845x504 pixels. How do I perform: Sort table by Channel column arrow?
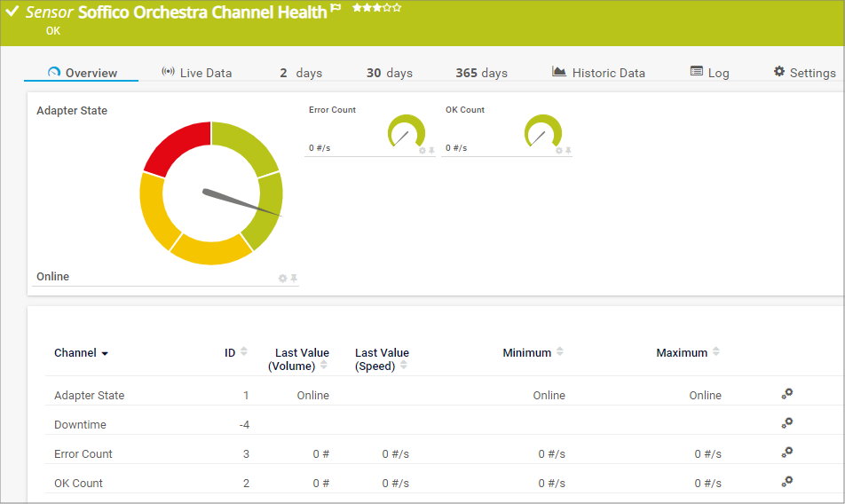pos(105,353)
